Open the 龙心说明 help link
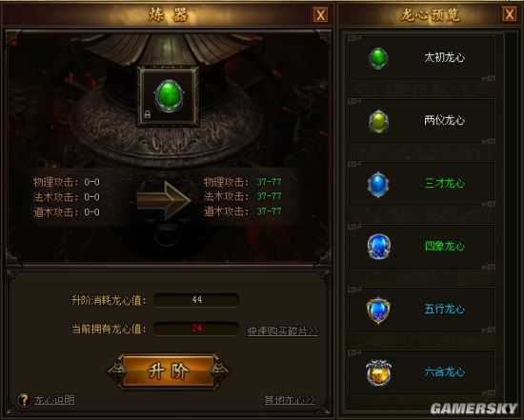This screenshot has height=420, width=524. 54,400
